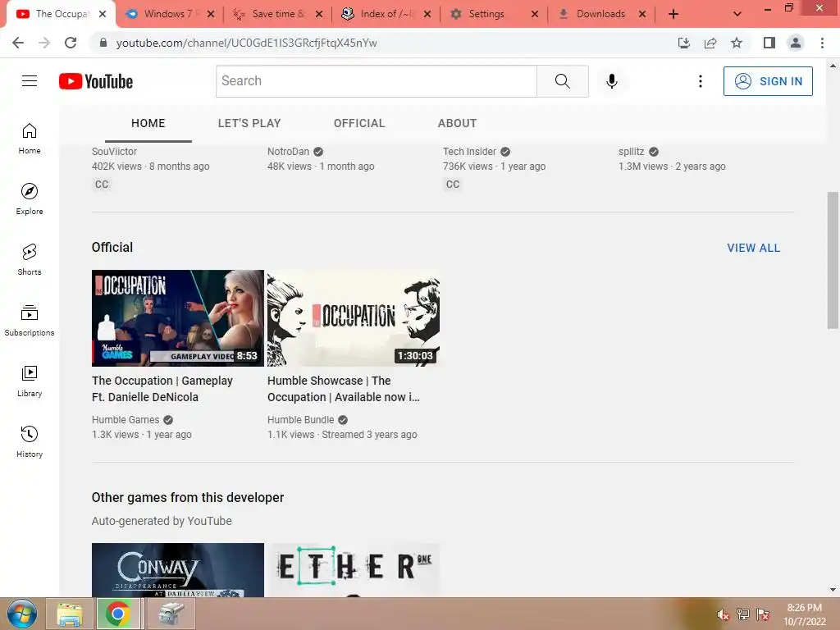Switch to the LET'S PLAY channel tab

pyautogui.click(x=249, y=123)
